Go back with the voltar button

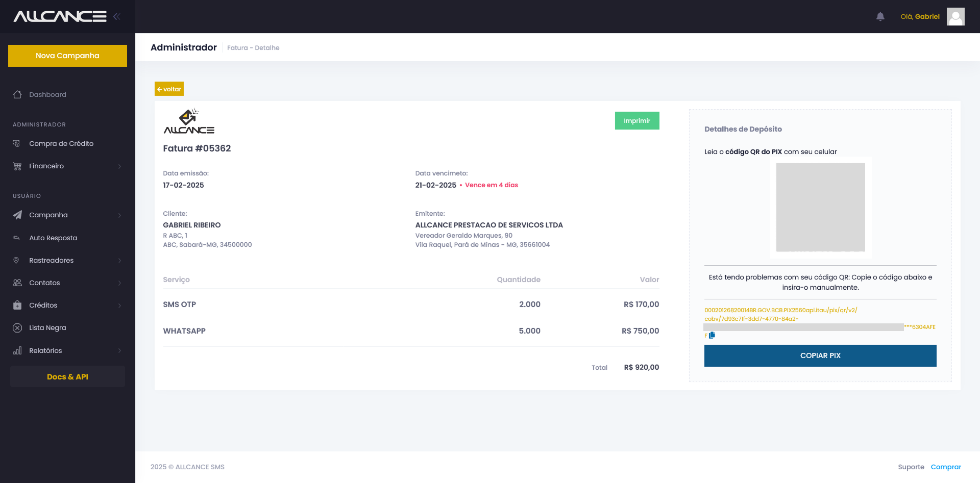(169, 89)
